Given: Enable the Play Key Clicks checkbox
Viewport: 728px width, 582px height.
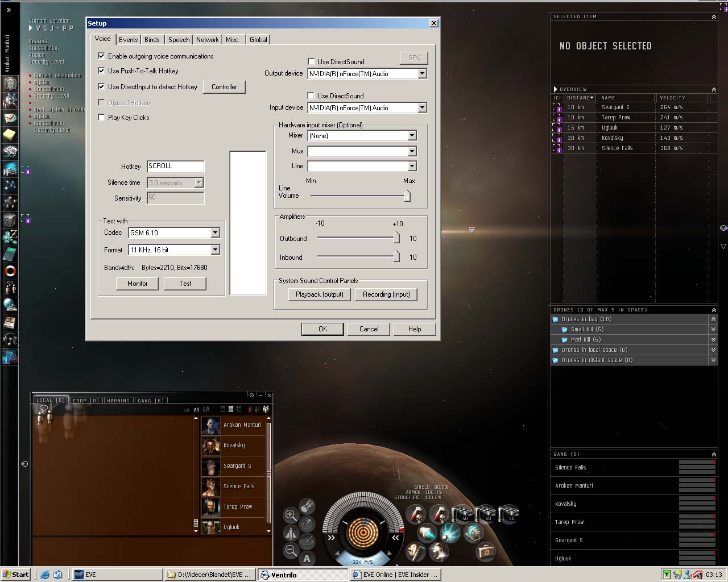Looking at the screenshot, I should pyautogui.click(x=101, y=118).
